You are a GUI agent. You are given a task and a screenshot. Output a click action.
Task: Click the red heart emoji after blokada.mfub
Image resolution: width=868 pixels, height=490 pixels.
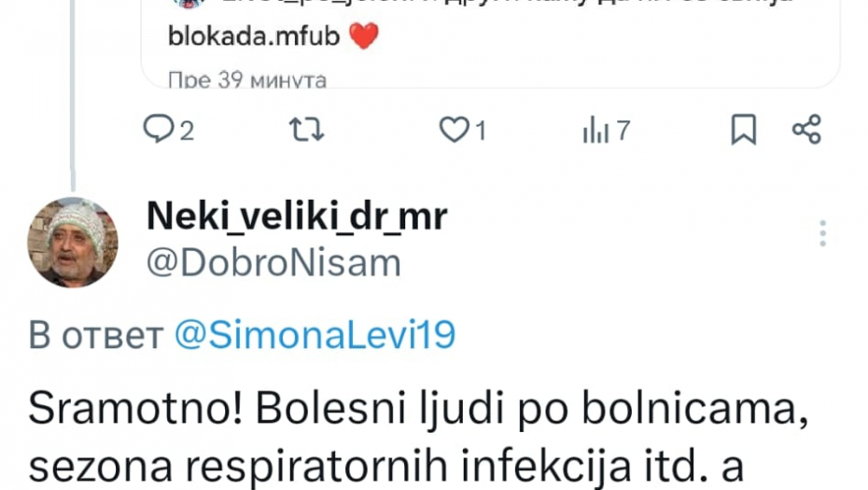tap(364, 36)
